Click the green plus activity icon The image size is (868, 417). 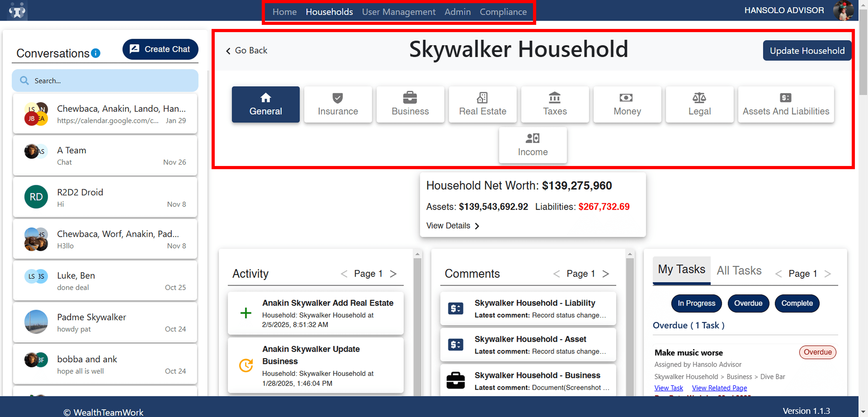tap(246, 313)
